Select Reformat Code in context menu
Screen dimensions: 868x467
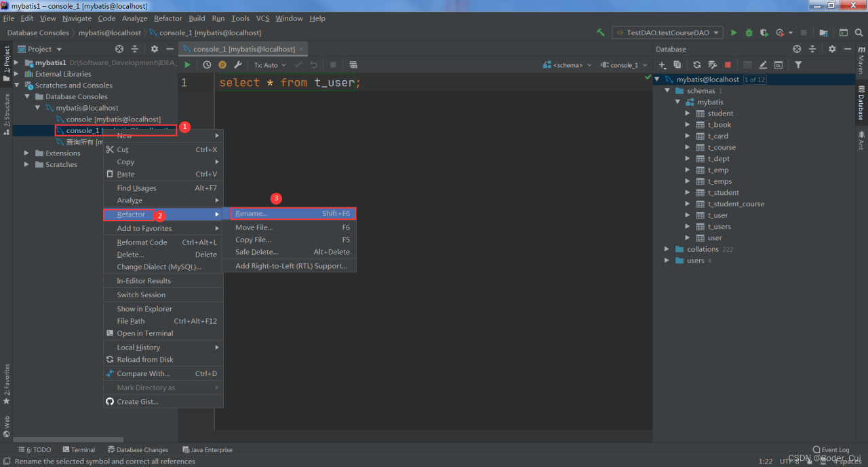point(163,242)
